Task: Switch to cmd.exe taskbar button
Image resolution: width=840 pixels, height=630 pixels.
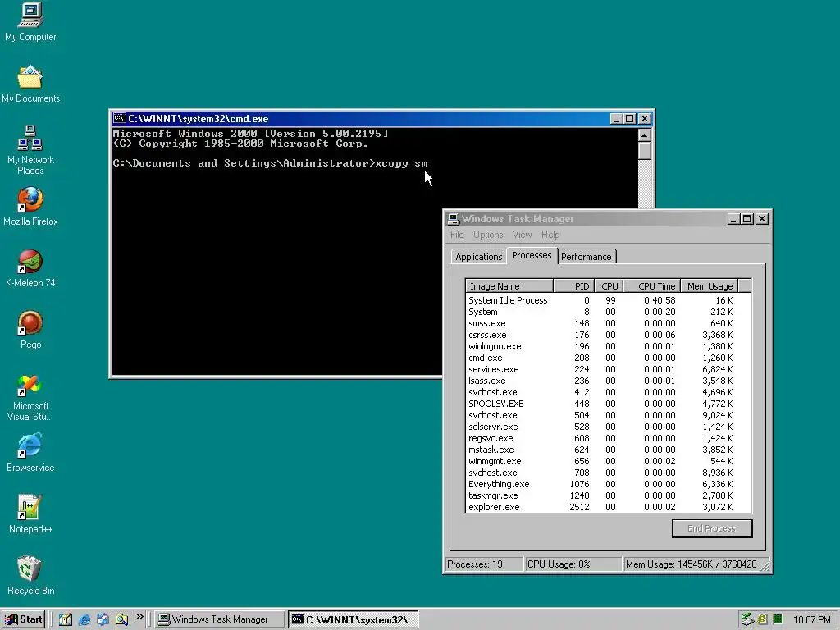Action: [x=354, y=619]
